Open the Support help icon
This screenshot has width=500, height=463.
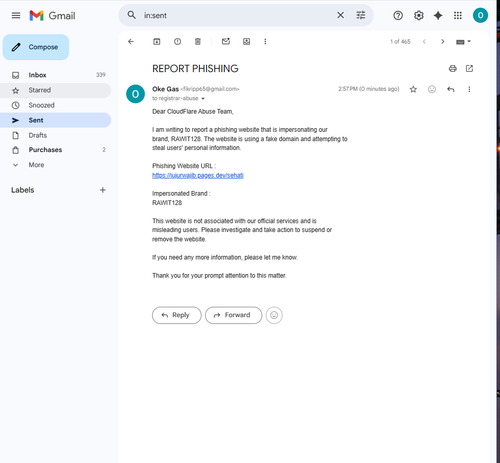click(x=398, y=15)
